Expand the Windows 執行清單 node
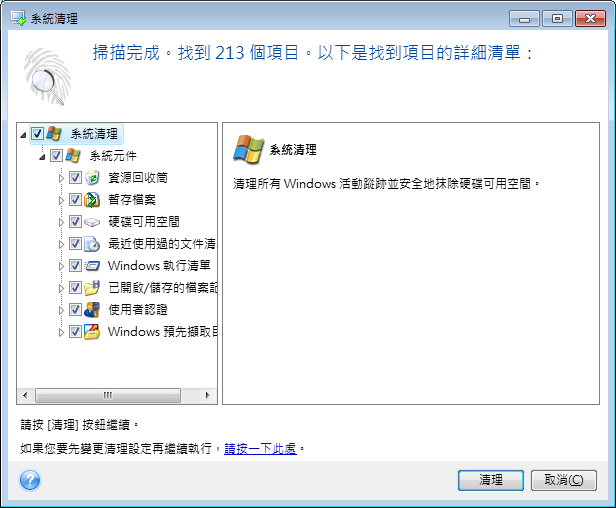The width and height of the screenshot is (616, 508). 61,266
